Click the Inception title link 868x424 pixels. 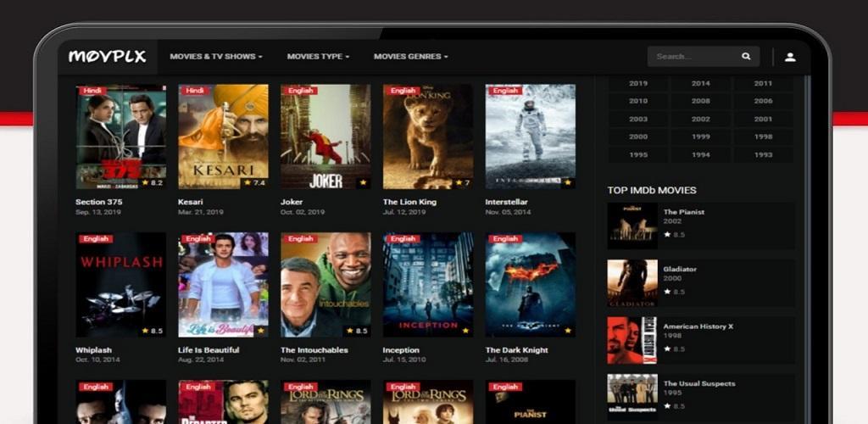tap(401, 350)
